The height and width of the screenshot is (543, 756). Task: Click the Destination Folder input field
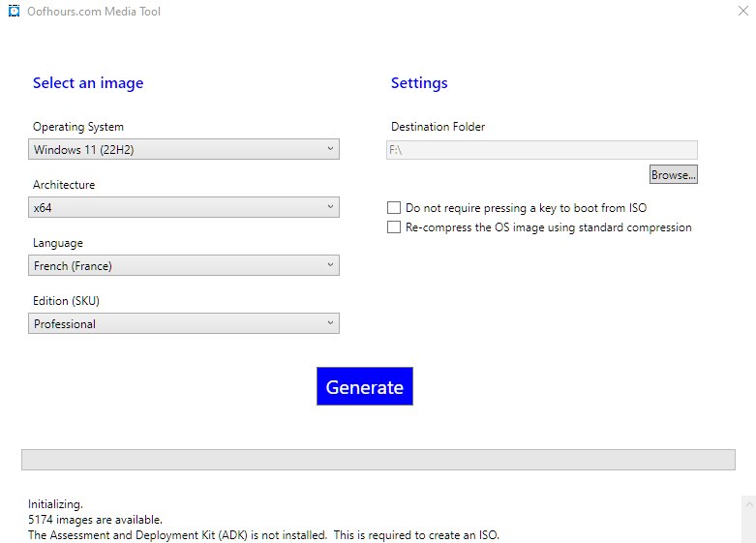[542, 150]
